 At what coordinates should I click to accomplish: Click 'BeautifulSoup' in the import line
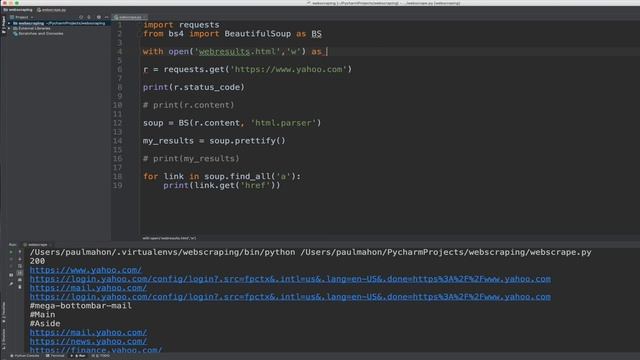pos(258,34)
